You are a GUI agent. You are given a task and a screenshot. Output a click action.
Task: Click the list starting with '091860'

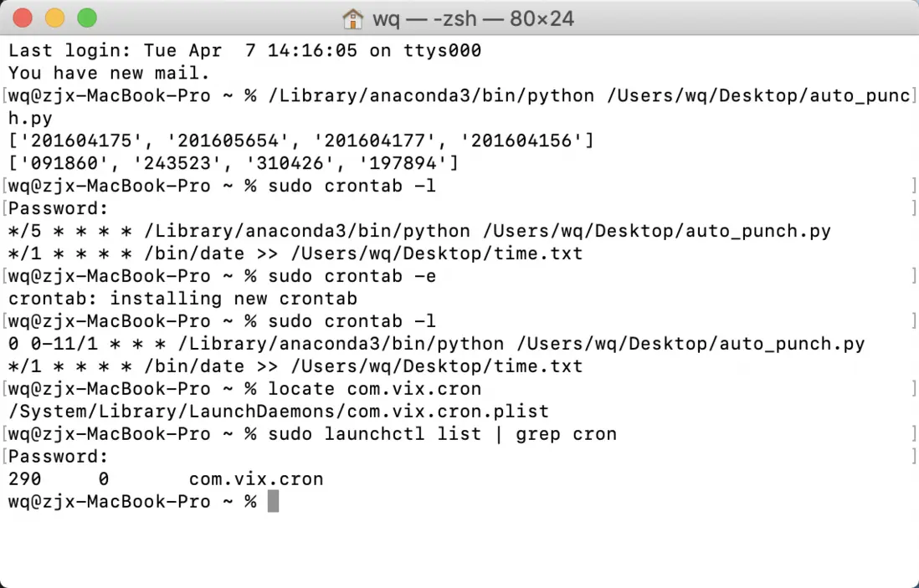coord(234,163)
